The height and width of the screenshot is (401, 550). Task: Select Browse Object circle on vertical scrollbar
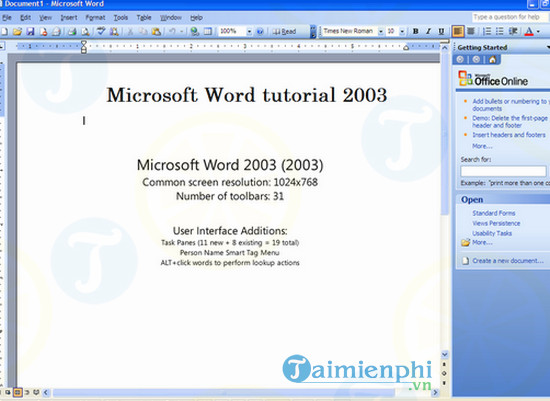[x=444, y=373]
